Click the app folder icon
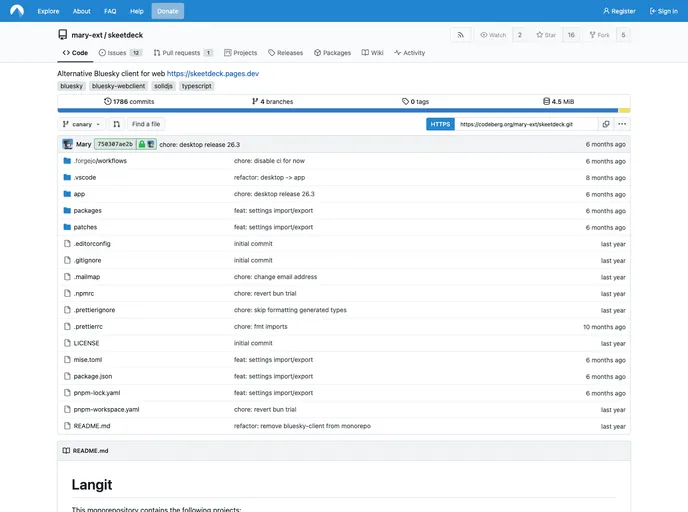The height and width of the screenshot is (512, 688). [x=67, y=194]
